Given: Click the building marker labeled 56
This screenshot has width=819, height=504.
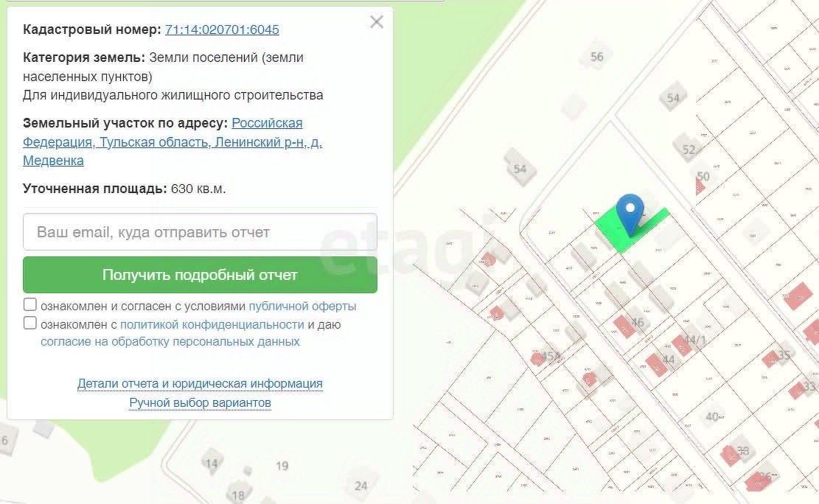Looking at the screenshot, I should [596, 57].
